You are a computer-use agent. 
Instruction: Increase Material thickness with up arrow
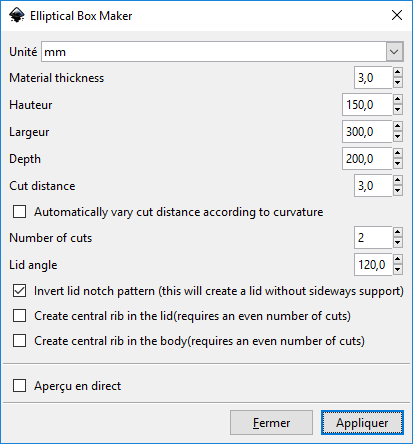click(x=397, y=72)
